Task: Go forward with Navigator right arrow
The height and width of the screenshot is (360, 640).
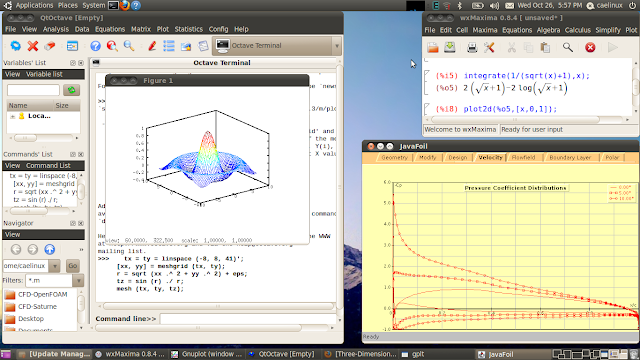Action: pos(33,249)
